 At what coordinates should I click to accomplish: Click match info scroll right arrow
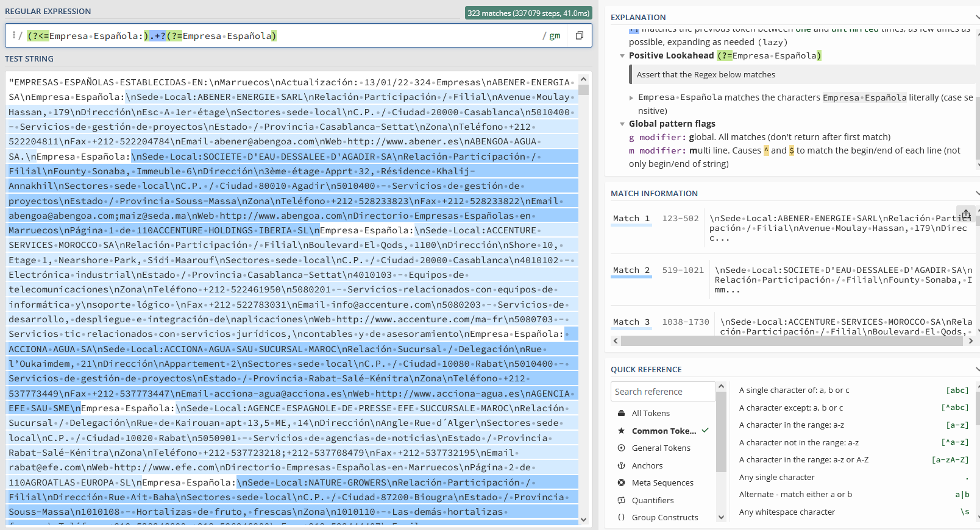971,341
